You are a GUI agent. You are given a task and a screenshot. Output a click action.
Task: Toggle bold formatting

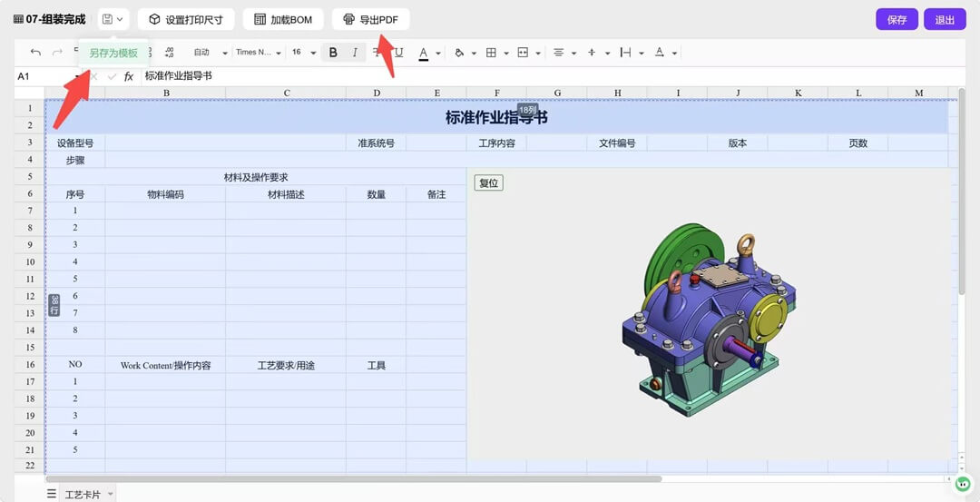(x=333, y=53)
